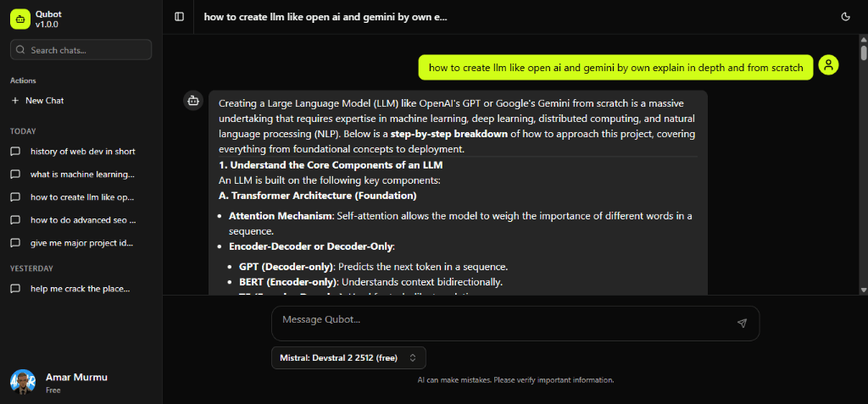Click the scrollbar down arrow
868x404 pixels.
863,290
